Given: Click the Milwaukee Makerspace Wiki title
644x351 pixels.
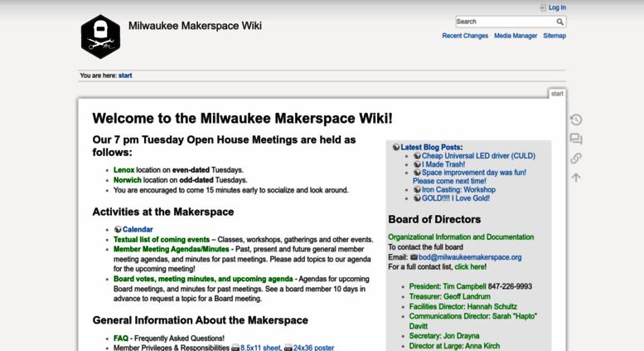Looking at the screenshot, I should [195, 26].
